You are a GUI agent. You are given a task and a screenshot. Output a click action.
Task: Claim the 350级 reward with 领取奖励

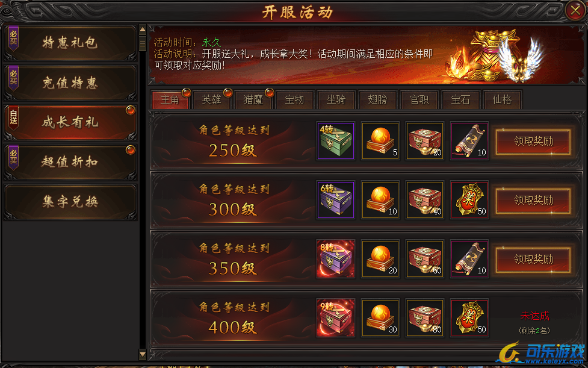click(x=533, y=259)
